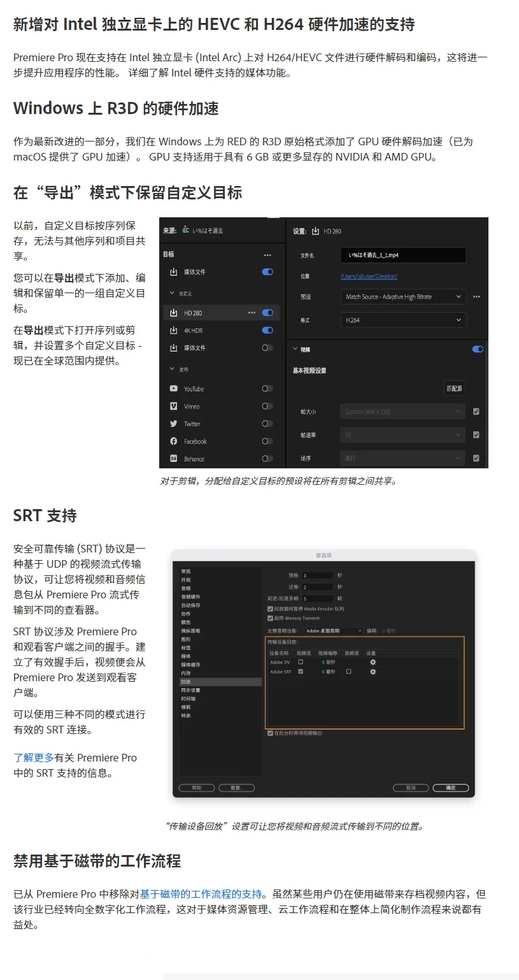
Task: Open the 格式 H.264 dropdown
Action: (402, 321)
